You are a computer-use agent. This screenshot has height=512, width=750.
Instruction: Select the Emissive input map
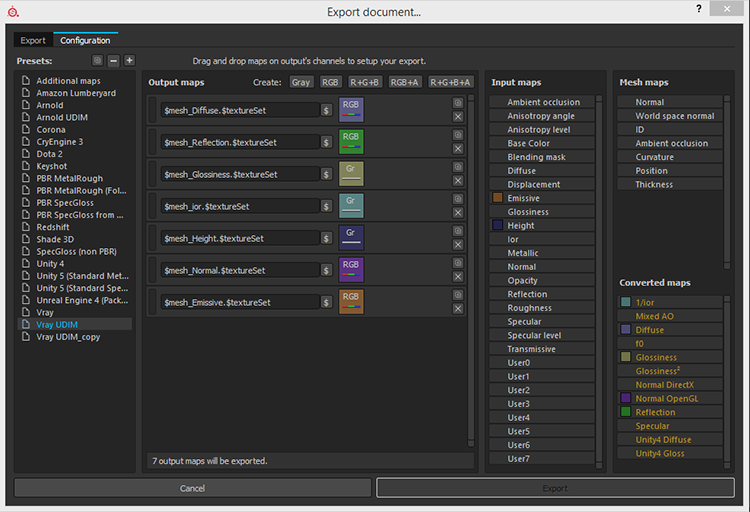pos(542,198)
